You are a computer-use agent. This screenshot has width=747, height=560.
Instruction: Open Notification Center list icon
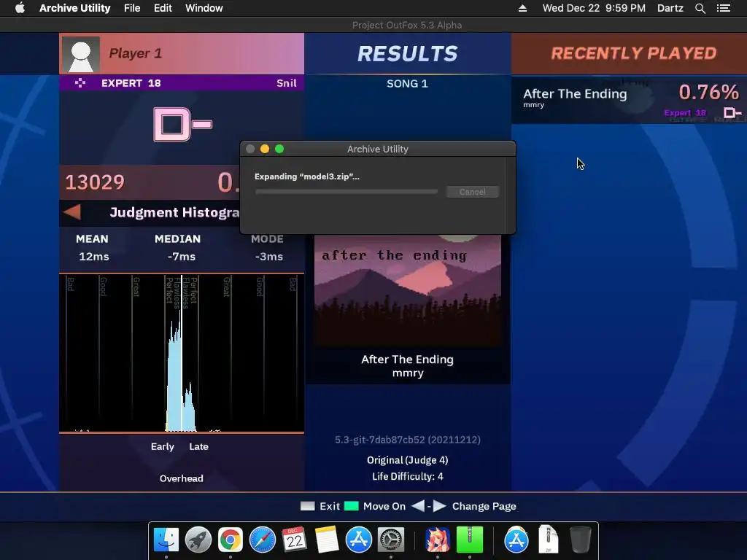point(723,8)
